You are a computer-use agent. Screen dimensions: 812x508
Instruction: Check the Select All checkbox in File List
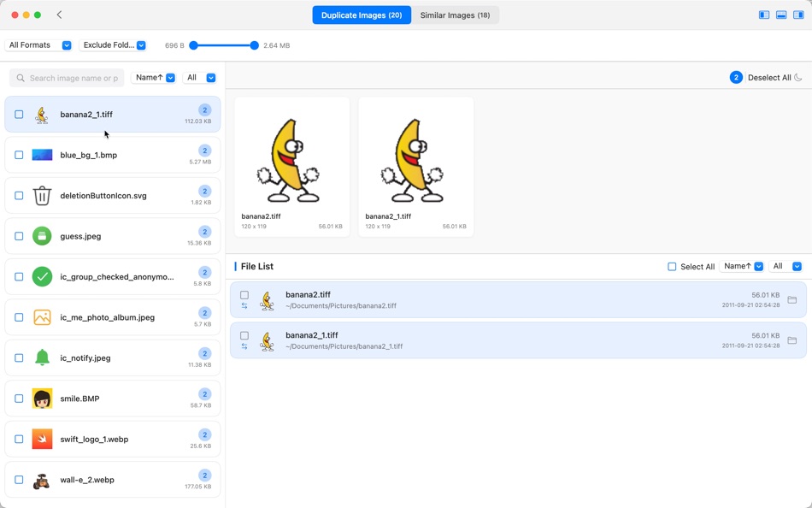tap(672, 267)
